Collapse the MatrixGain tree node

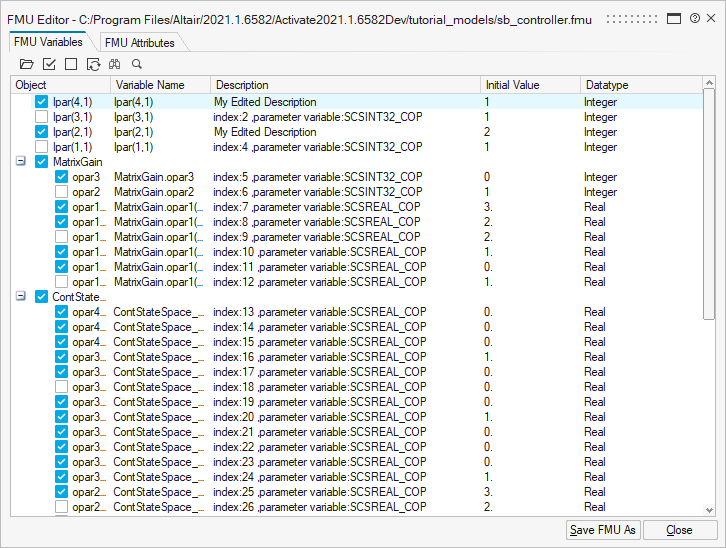(21, 161)
